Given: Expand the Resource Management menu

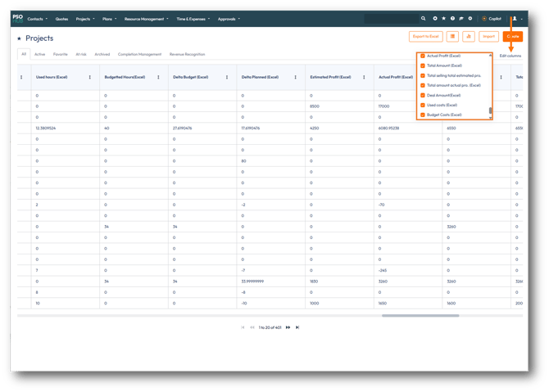Looking at the screenshot, I should pos(147,19).
